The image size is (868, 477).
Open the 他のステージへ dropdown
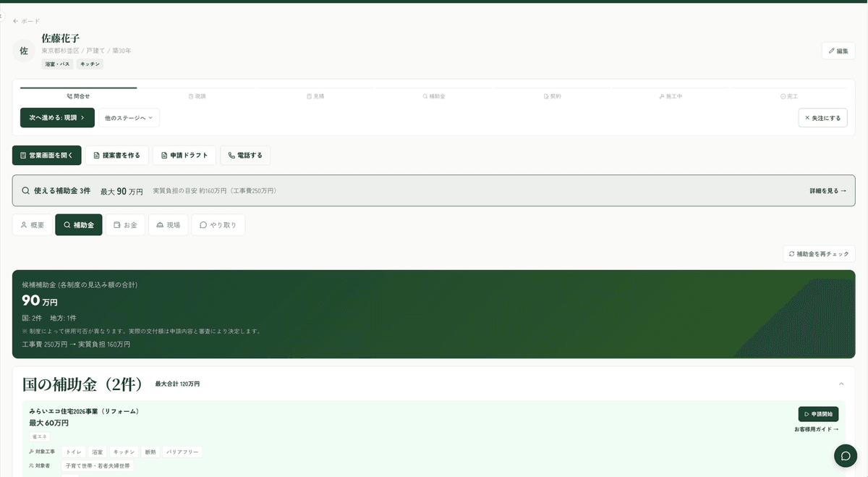pos(129,117)
